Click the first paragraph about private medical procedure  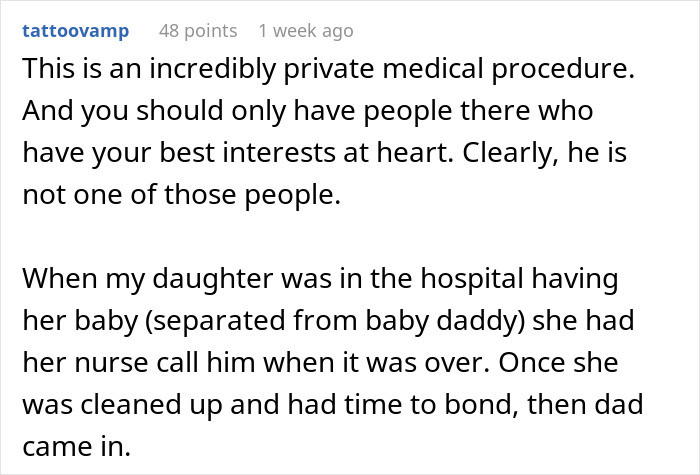click(x=328, y=132)
